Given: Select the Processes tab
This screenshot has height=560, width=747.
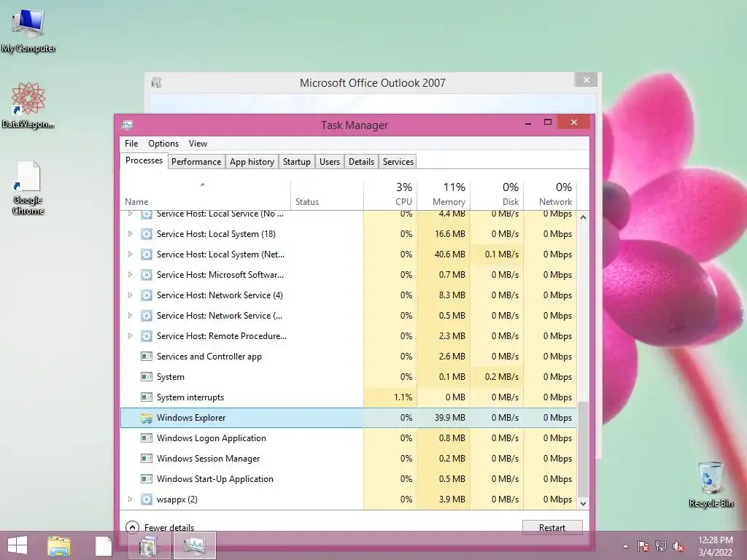Looking at the screenshot, I should [144, 160].
